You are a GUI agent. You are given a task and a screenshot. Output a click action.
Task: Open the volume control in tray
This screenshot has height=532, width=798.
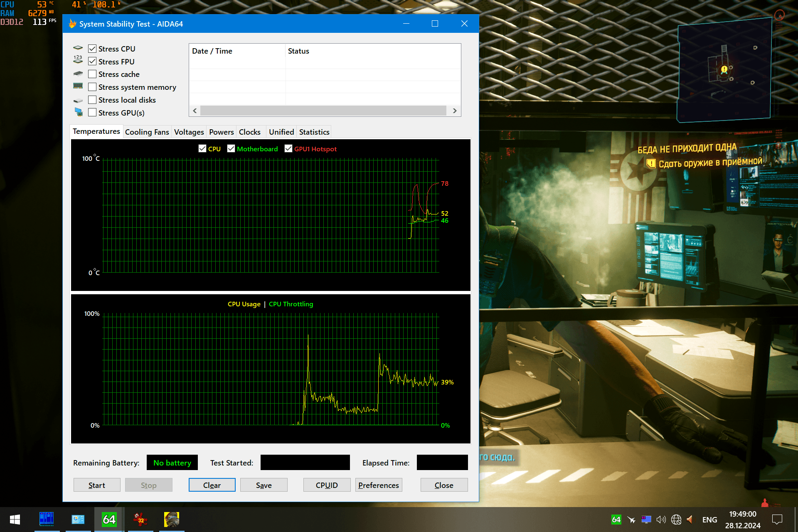tap(661, 520)
